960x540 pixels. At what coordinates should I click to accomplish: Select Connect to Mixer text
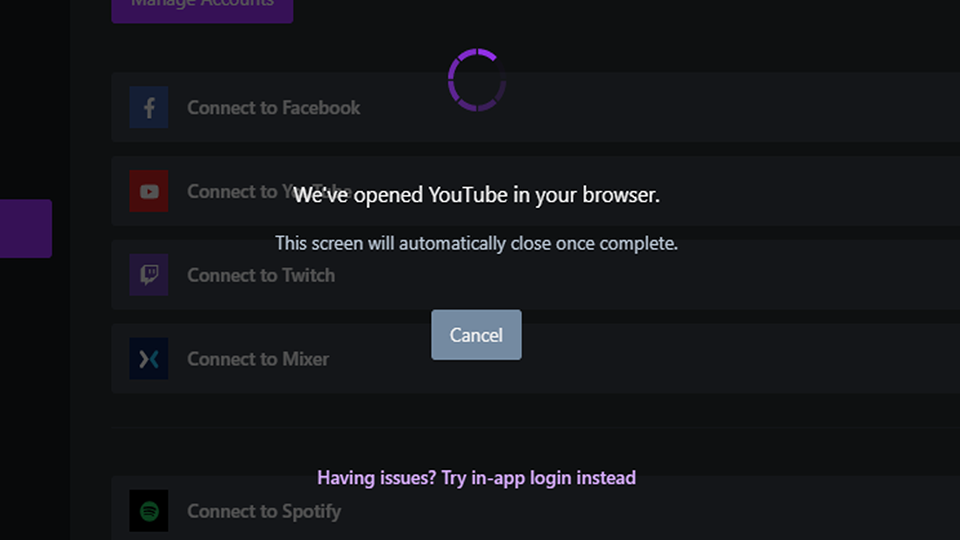click(258, 359)
